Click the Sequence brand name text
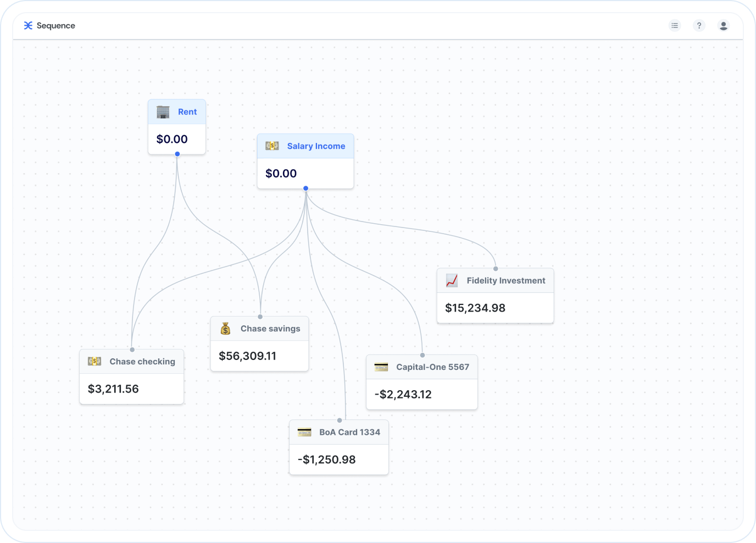The height and width of the screenshot is (543, 756). coord(56,26)
